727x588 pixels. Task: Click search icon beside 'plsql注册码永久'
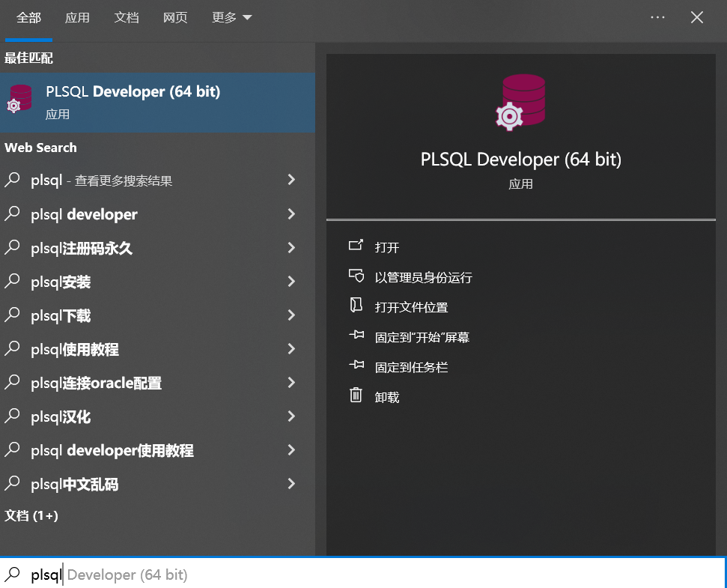(12, 247)
